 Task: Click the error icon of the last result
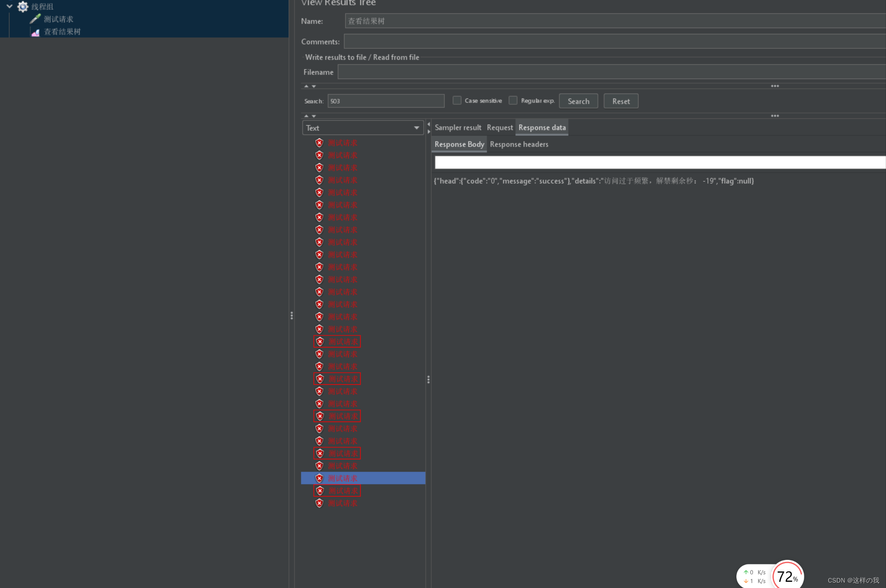[319, 503]
